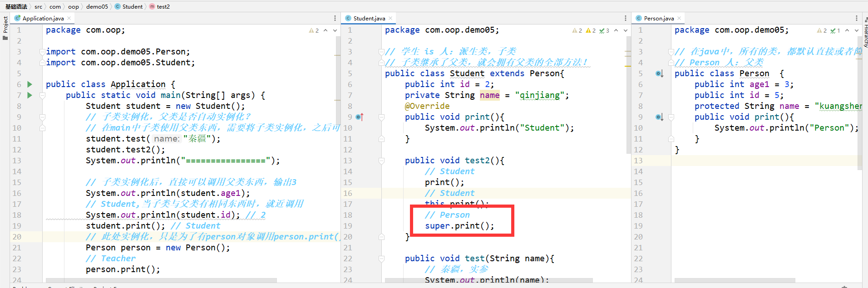The height and width of the screenshot is (288, 868).
Task: Open the three-dot tab menu in the Application.java pane
Action: (335, 18)
